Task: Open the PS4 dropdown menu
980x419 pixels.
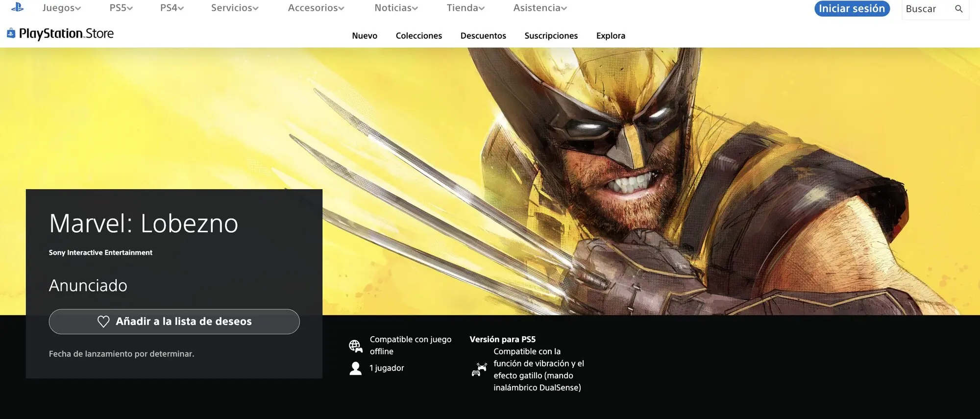Action: 172,8
